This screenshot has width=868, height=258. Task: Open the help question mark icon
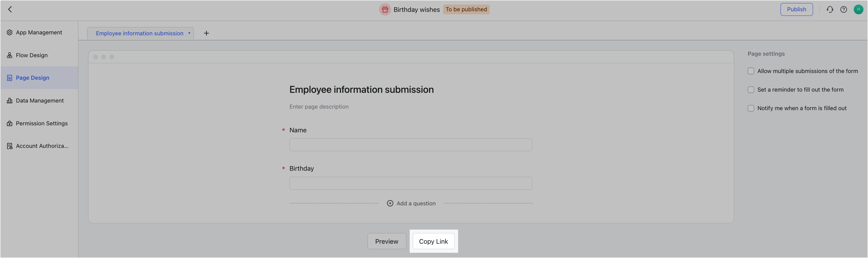click(843, 9)
